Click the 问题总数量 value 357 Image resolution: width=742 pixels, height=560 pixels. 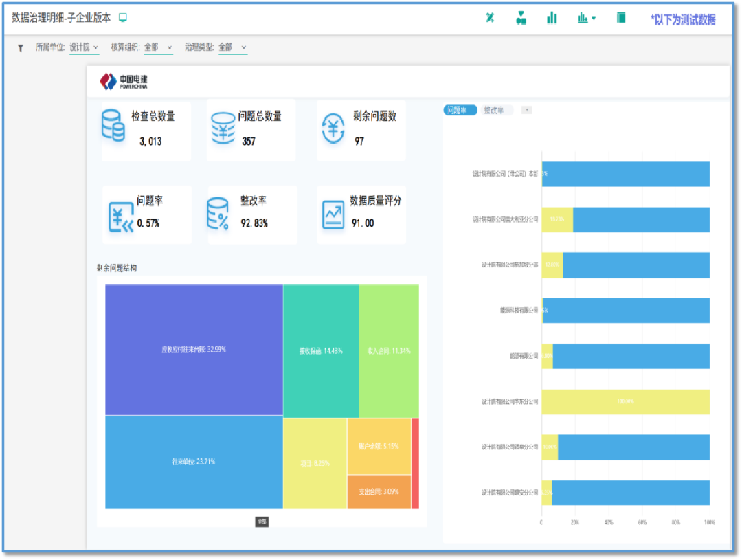pos(249,142)
